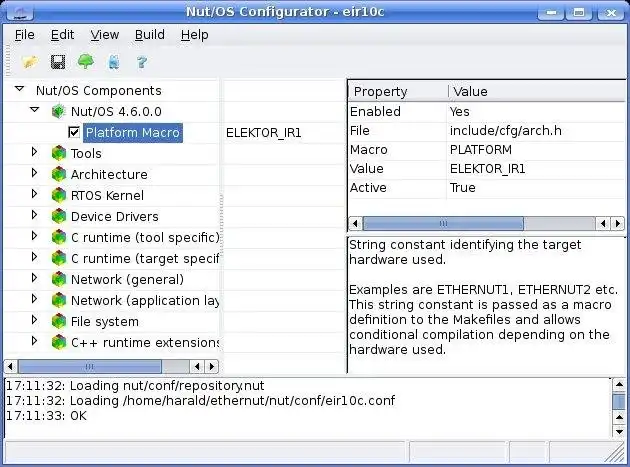The width and height of the screenshot is (630, 467).
Task: Click the Value column header
Action: tap(537, 92)
